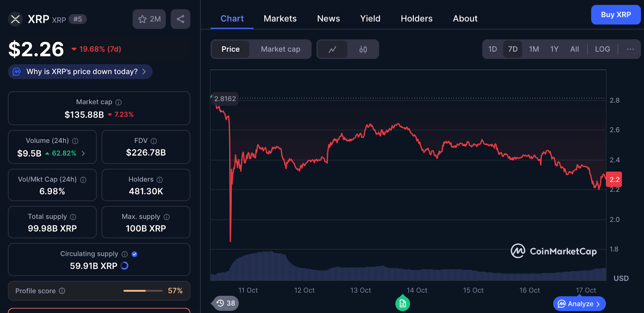This screenshot has width=644, height=313.
Task: Expand "Why is XRP's price down today?"
Action: (80, 72)
